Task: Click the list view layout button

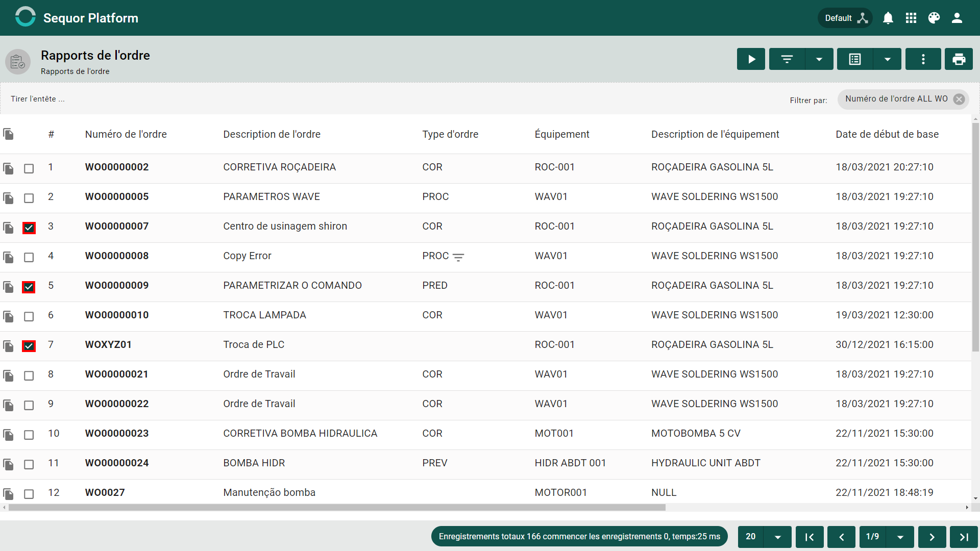Action: [855, 59]
